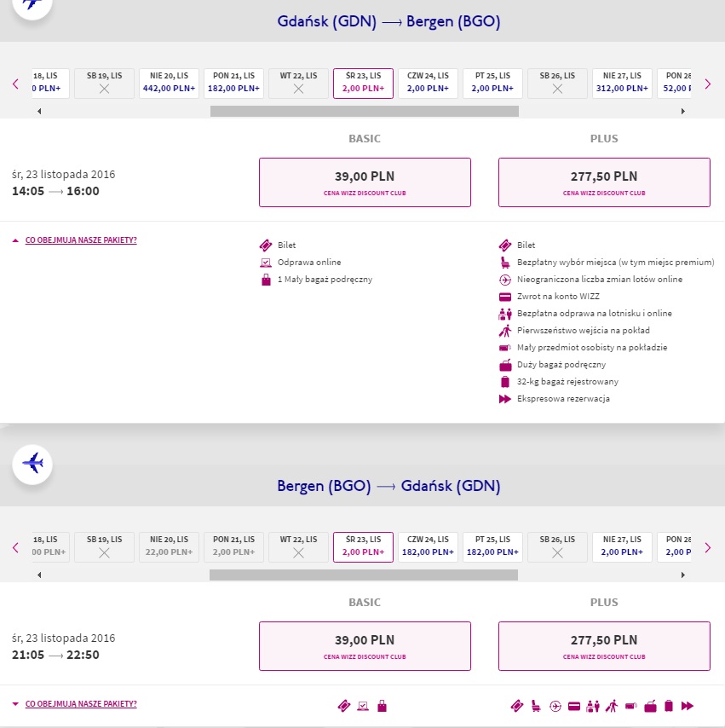Click the large cabin bag icon
The height and width of the screenshot is (728, 725).
(x=505, y=365)
